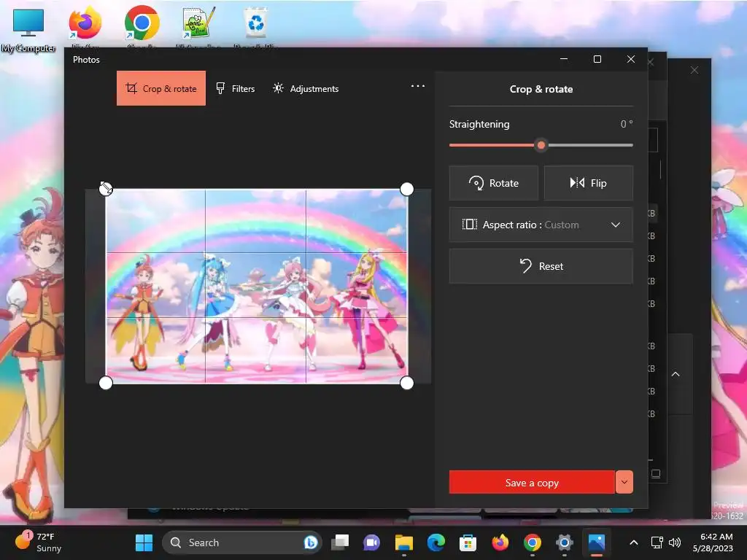Launch Chrome from the taskbar
The image size is (747, 560).
532,542
